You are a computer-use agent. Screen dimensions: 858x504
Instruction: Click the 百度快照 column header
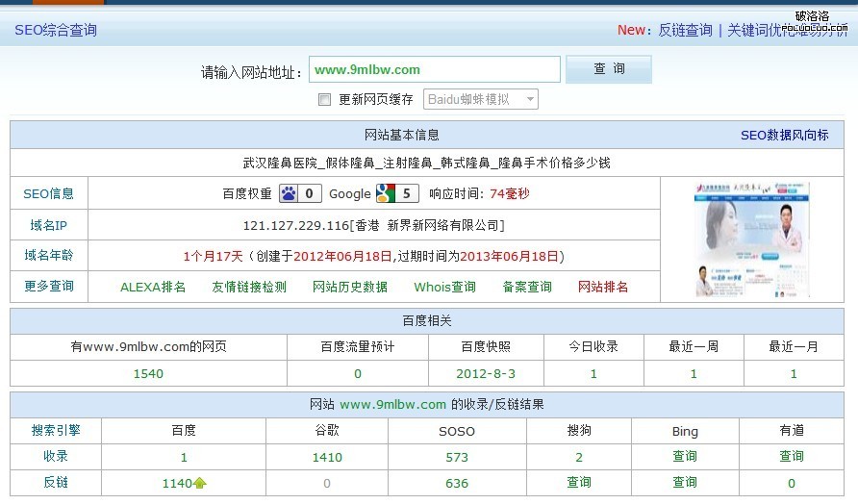pyautogui.click(x=486, y=347)
